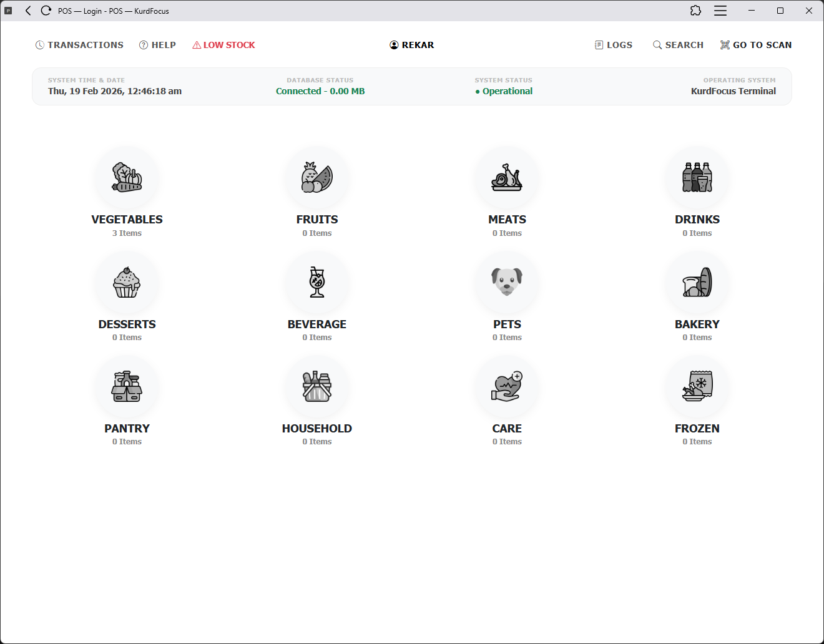Select the Bakery bread icon
The height and width of the screenshot is (644, 824).
tap(697, 283)
